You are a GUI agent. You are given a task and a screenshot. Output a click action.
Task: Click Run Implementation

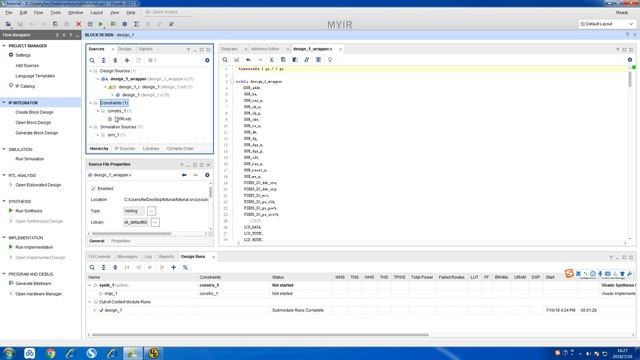pyautogui.click(x=34, y=247)
